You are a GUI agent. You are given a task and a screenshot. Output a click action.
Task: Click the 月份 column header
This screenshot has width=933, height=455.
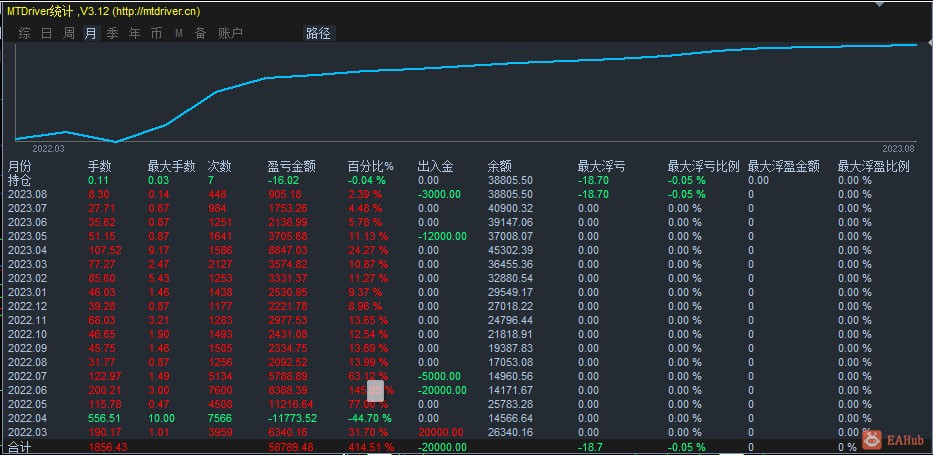19,167
